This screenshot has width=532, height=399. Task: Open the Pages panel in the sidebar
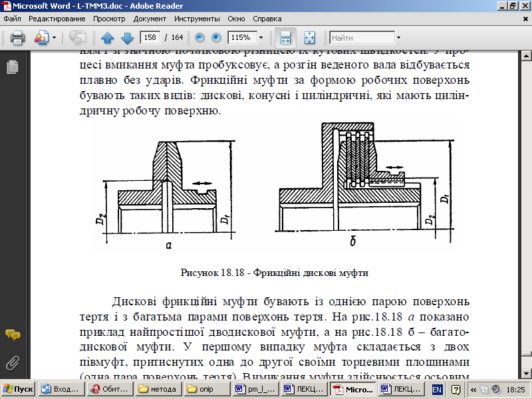[x=13, y=67]
